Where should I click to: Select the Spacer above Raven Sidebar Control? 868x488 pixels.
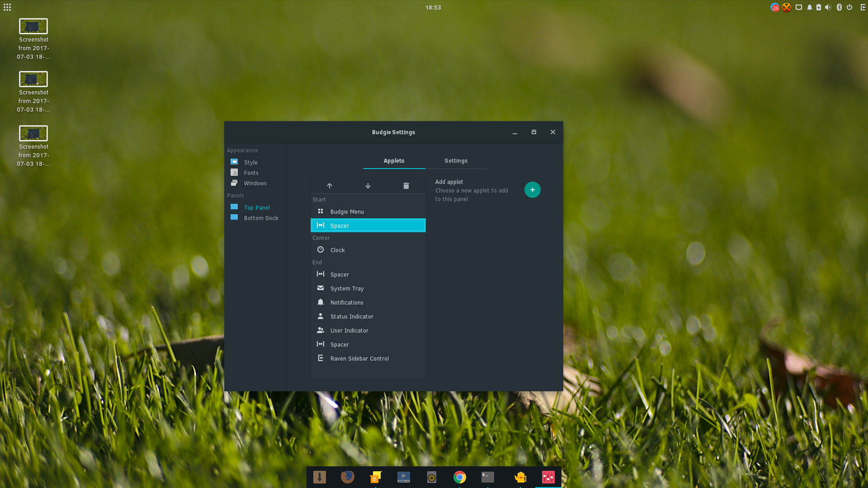tap(368, 344)
